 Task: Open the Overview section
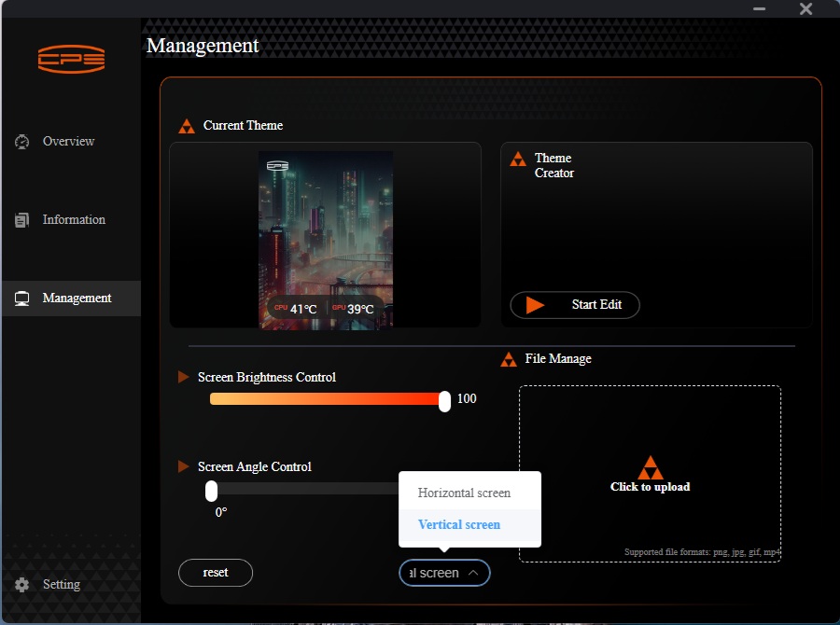[x=71, y=142]
